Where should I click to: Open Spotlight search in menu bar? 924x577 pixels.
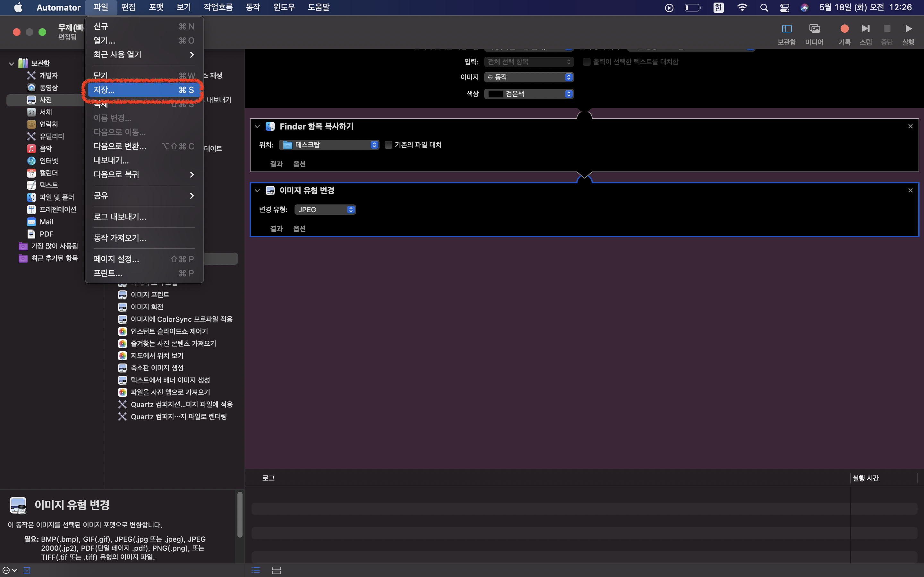764,8
